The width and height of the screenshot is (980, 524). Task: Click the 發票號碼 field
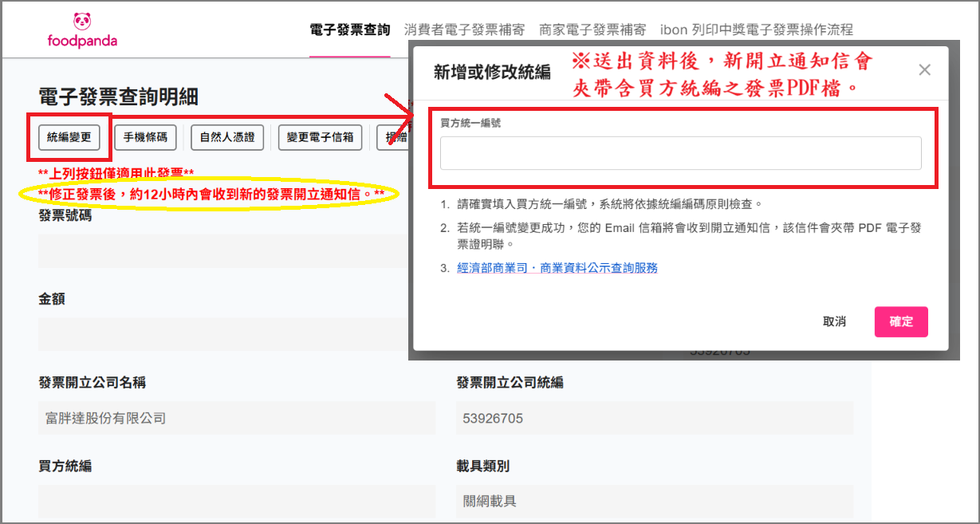click(x=223, y=251)
